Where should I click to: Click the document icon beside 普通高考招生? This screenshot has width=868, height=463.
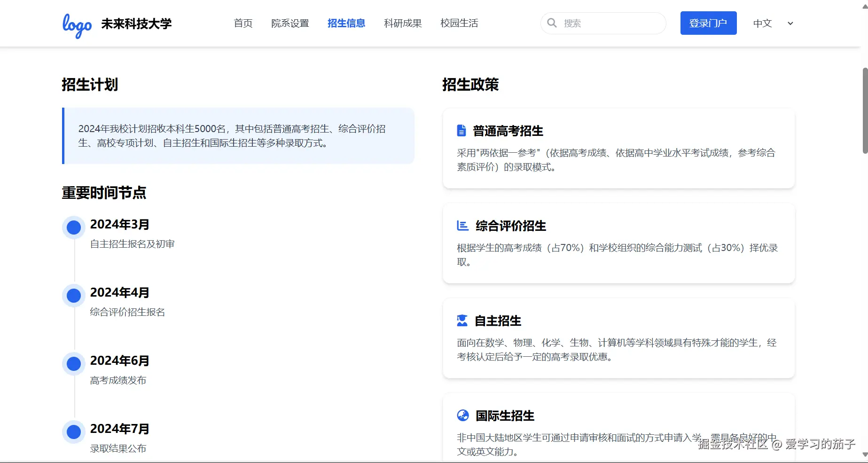click(461, 131)
